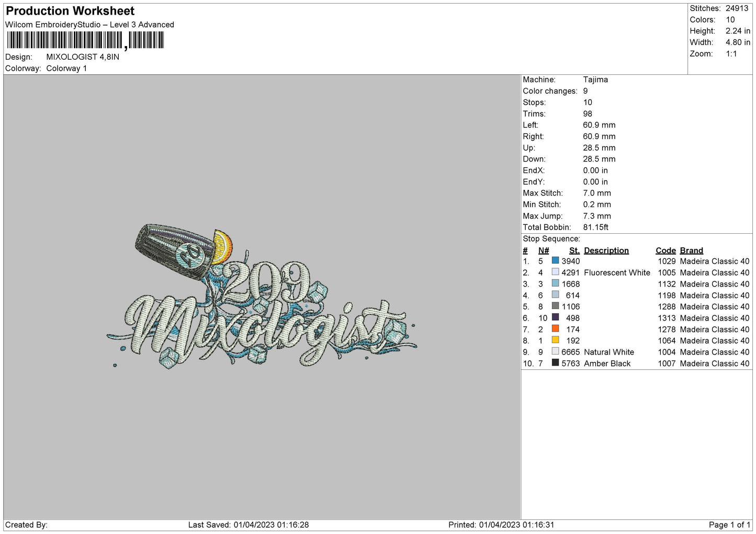The height and width of the screenshot is (534, 756).
Task: Select the Amber Black color swatch
Action: pos(555,363)
